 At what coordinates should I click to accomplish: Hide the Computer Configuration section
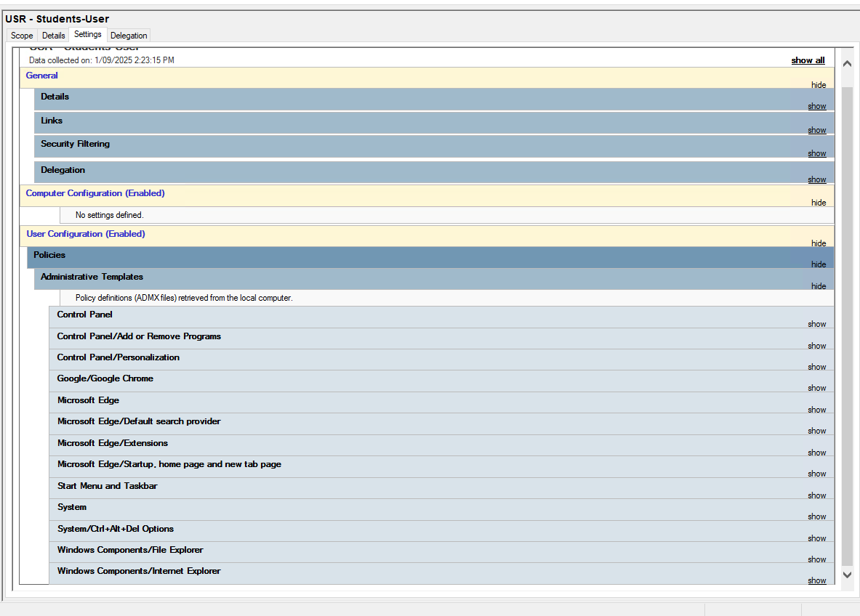819,203
